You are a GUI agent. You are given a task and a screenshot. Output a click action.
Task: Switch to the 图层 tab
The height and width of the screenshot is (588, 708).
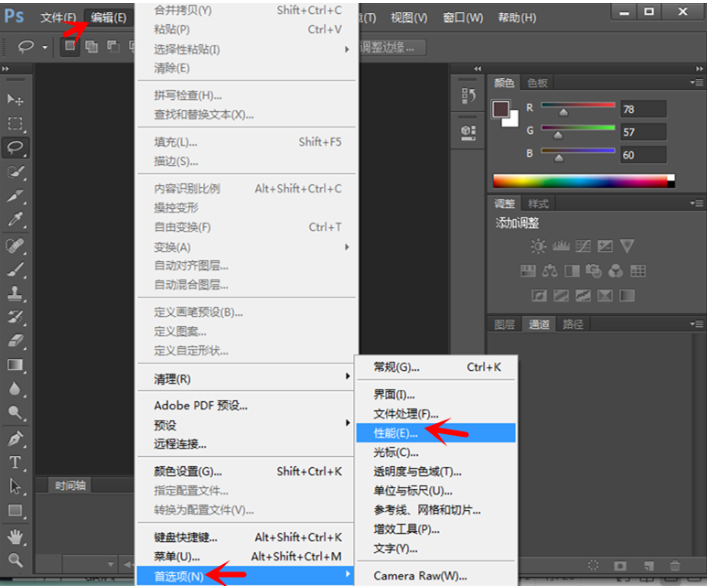click(505, 324)
